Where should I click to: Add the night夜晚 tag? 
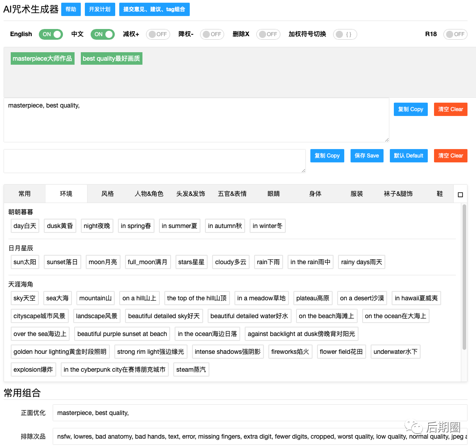pyautogui.click(x=97, y=226)
